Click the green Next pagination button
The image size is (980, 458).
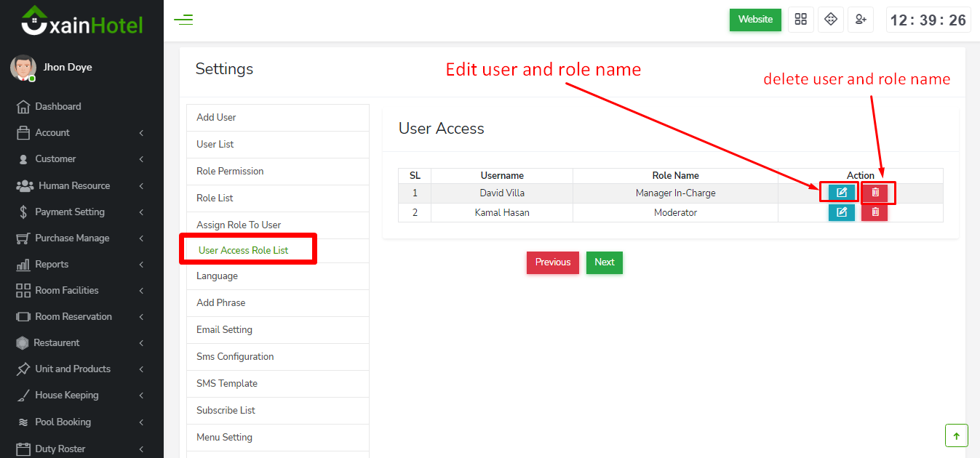tap(604, 262)
